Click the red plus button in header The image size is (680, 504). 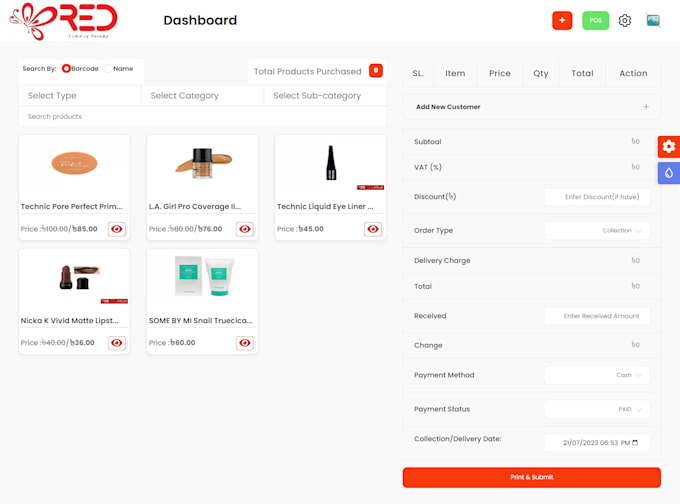point(562,20)
